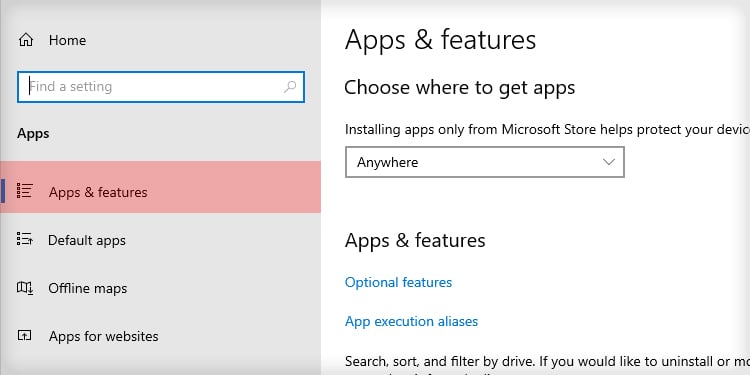Navigate to Apps for websites label
This screenshot has height=375, width=750.
(x=103, y=336)
